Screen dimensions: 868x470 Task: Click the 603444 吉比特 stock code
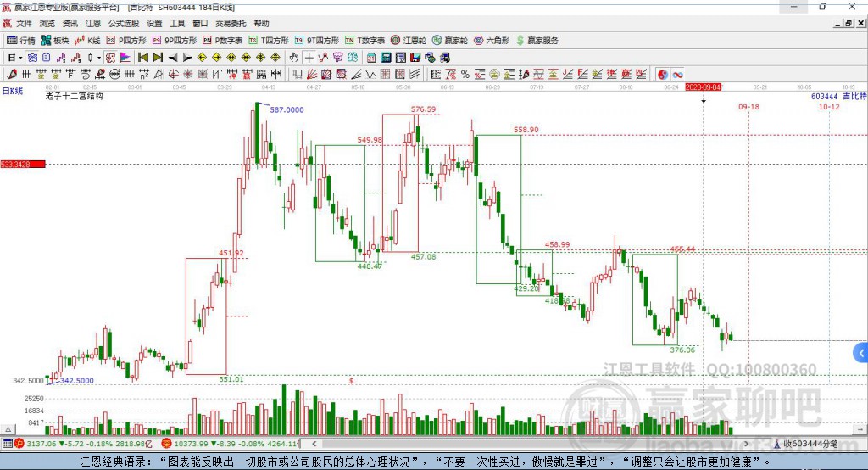click(838, 96)
